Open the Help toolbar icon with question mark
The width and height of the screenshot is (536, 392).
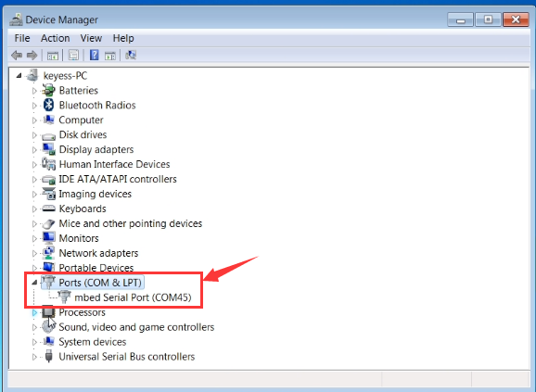click(94, 55)
